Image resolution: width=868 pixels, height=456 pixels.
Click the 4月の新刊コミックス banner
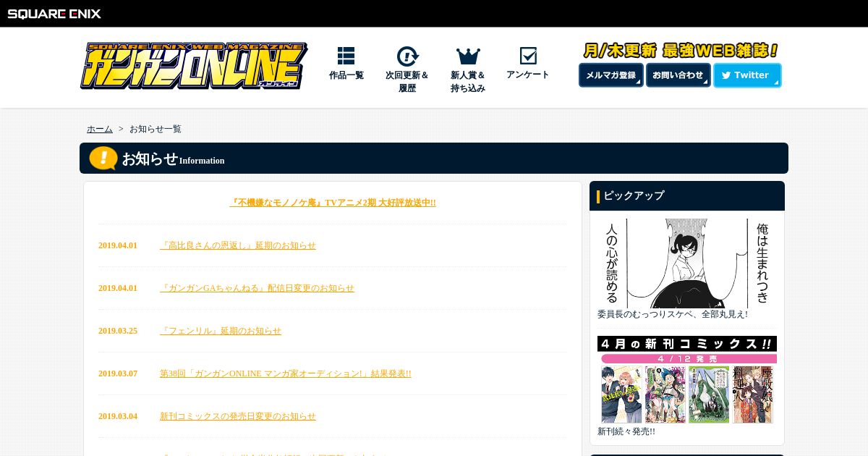(x=687, y=380)
